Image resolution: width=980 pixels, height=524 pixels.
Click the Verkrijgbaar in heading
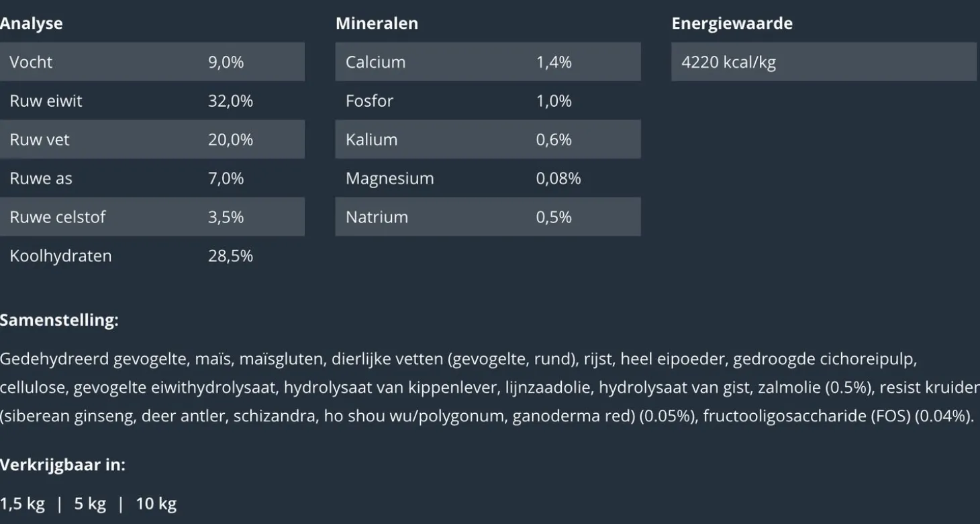(62, 465)
